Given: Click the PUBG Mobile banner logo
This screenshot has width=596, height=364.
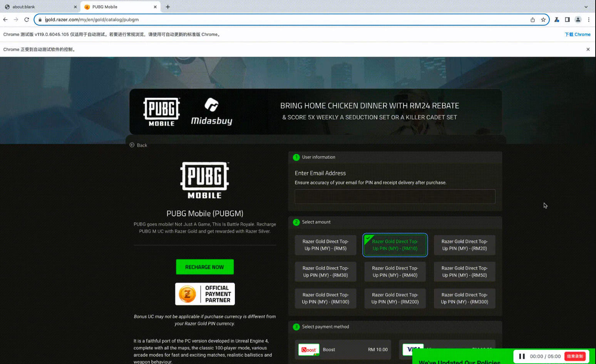Looking at the screenshot, I should [162, 112].
